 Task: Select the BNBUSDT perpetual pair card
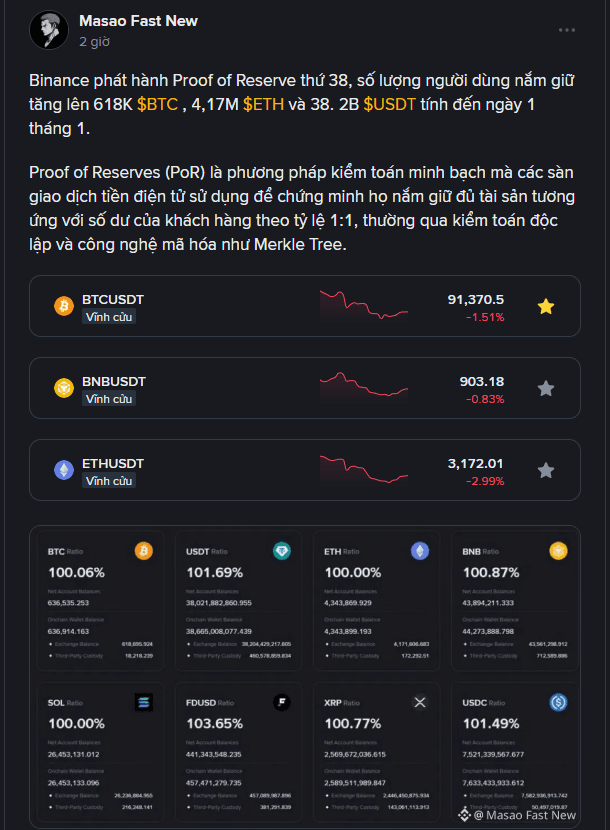tap(250, 388)
